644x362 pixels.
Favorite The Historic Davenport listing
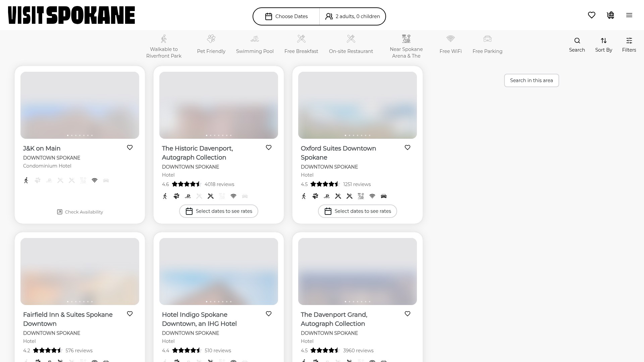click(269, 147)
